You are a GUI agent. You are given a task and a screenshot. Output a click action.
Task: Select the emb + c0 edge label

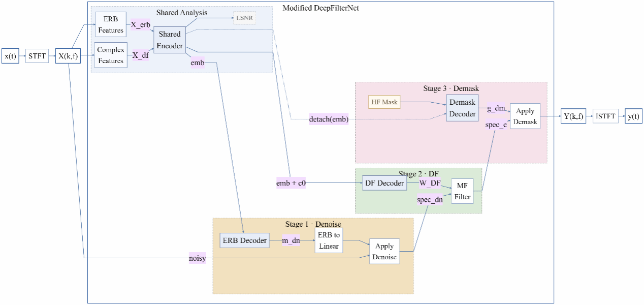click(x=291, y=183)
